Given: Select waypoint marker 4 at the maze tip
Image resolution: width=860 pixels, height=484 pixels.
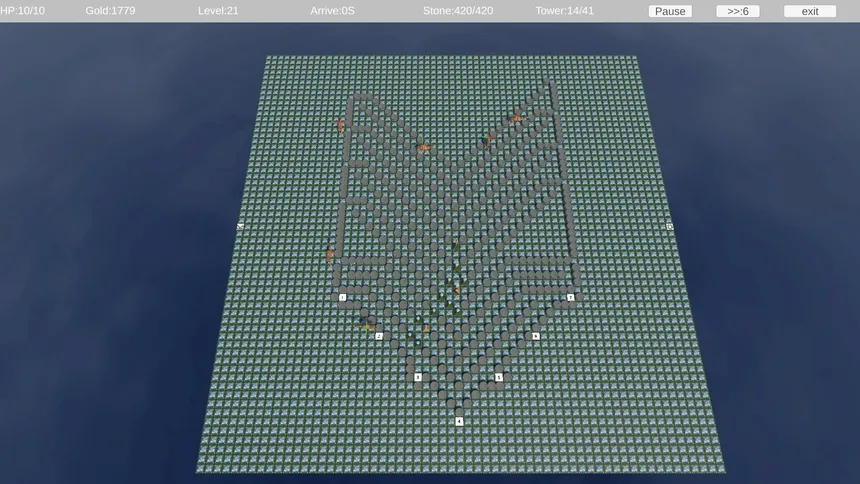Looking at the screenshot, I should [x=460, y=421].
